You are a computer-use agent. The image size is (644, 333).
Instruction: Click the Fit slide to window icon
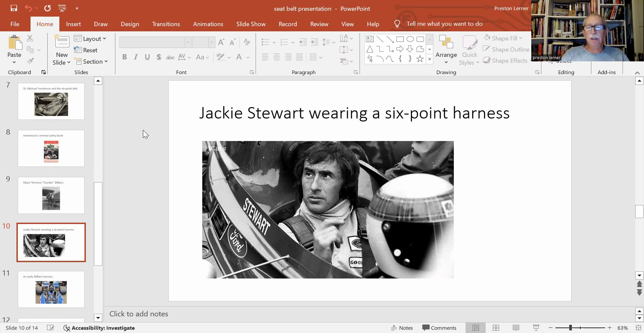[638, 328]
